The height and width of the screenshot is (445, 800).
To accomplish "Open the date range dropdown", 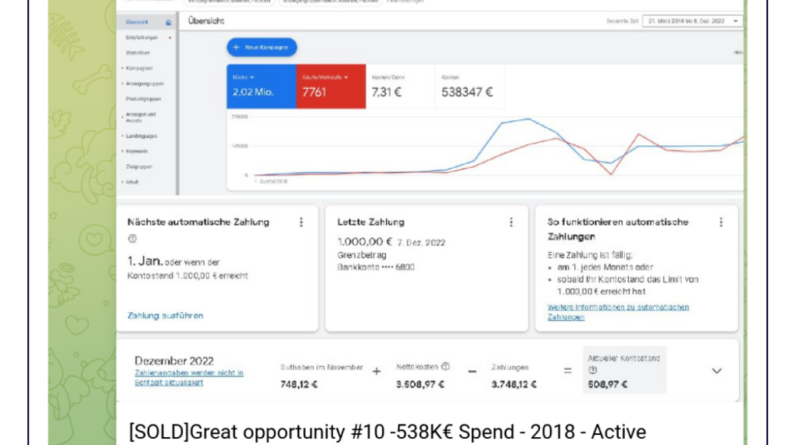I will 692,21.
